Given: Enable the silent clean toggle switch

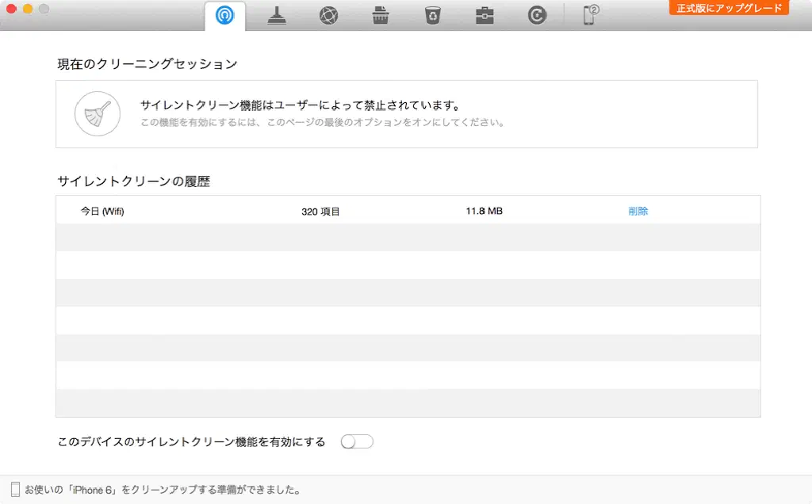Looking at the screenshot, I should point(357,442).
